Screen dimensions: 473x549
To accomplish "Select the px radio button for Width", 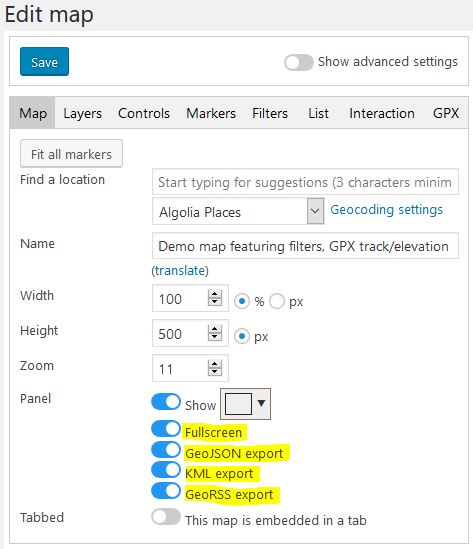I will click(x=277, y=301).
